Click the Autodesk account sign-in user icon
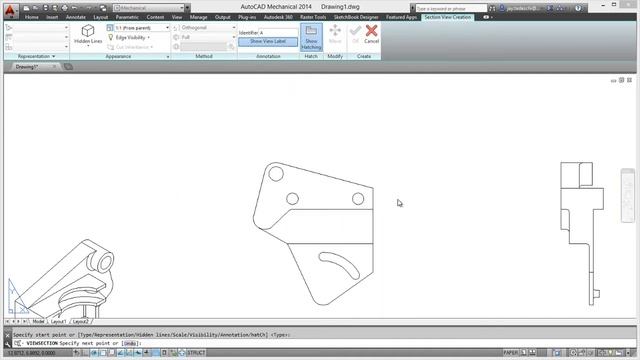This screenshot has height=360, width=640. coord(502,8)
